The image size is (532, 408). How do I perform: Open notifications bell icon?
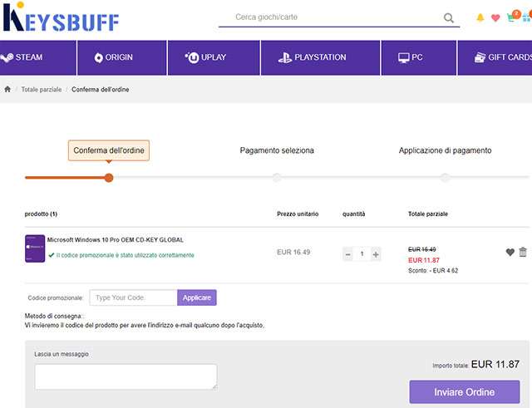480,17
